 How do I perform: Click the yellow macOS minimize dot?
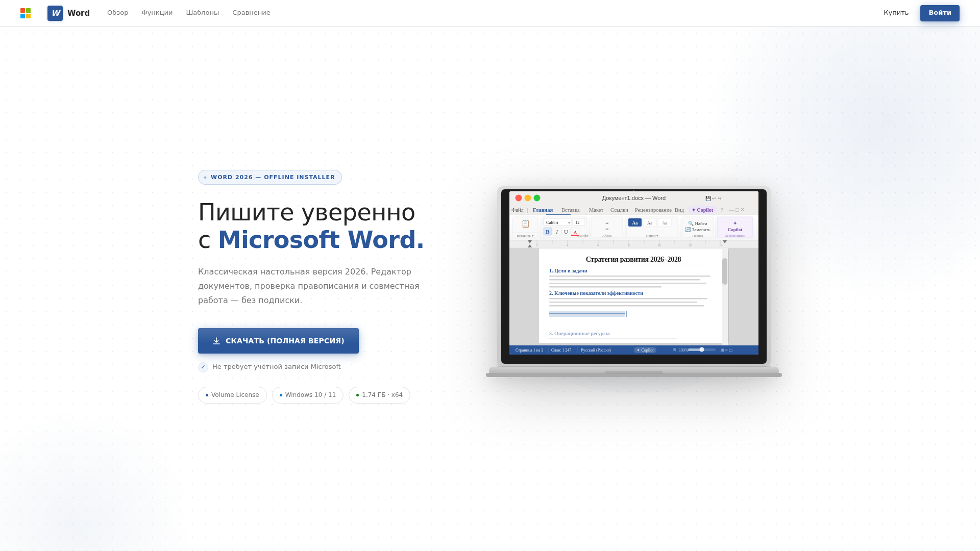pyautogui.click(x=528, y=198)
